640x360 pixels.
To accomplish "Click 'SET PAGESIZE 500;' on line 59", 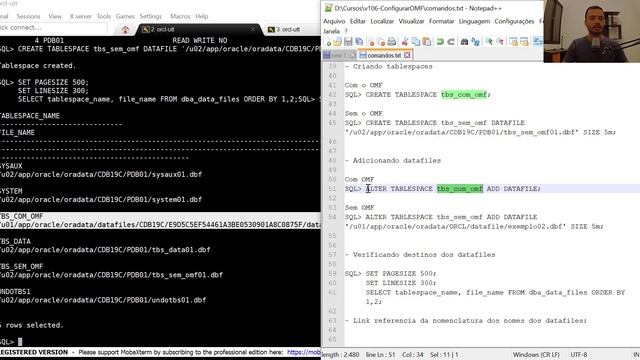I will pyautogui.click(x=401, y=273).
